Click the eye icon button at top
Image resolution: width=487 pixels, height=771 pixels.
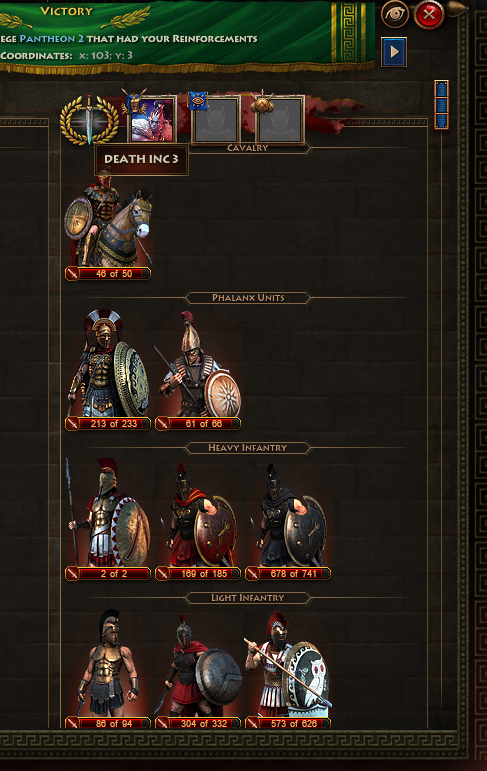click(395, 14)
